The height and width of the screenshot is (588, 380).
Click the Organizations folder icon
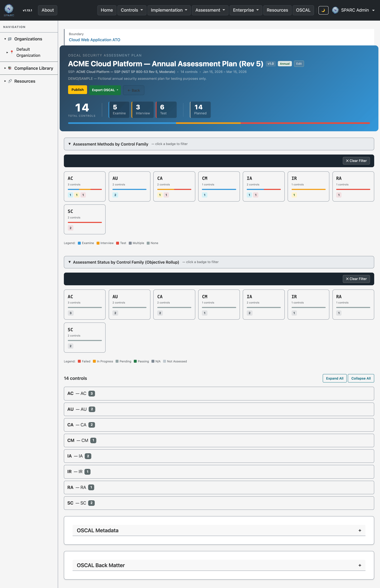point(10,39)
